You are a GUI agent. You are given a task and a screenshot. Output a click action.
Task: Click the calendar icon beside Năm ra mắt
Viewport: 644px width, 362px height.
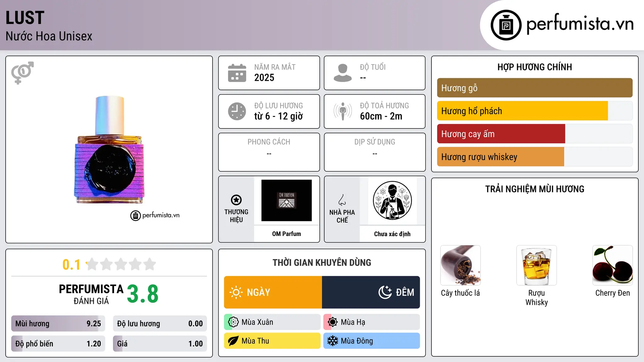click(x=237, y=73)
